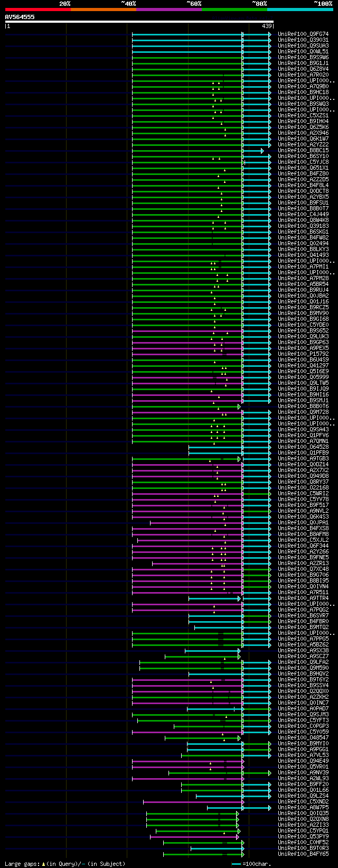Pick subject UniRef100_B9IJQ9

(303, 389)
